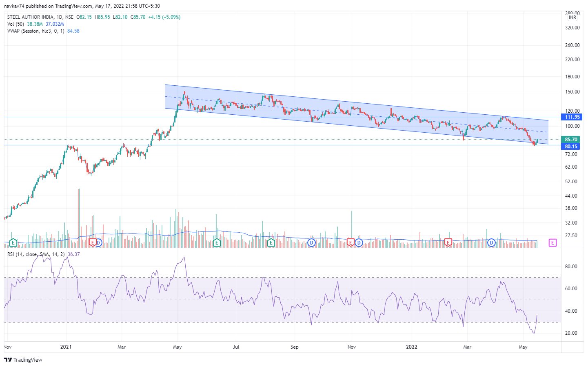Click the 52.00 price axis label
This screenshot has height=367, width=588.
[x=571, y=182]
